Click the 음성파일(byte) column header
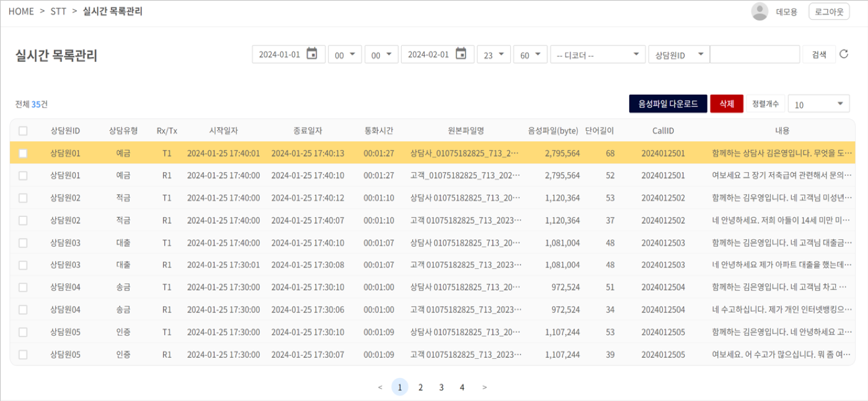Image resolution: width=868 pixels, height=401 pixels. click(x=553, y=131)
